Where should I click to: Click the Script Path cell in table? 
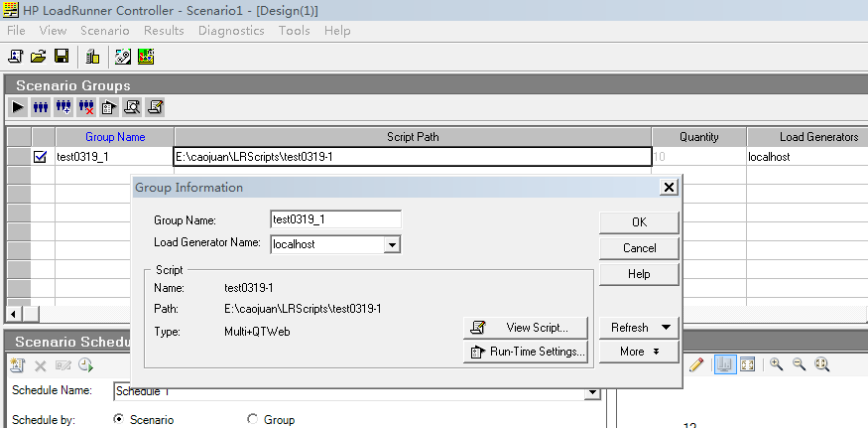click(413, 157)
